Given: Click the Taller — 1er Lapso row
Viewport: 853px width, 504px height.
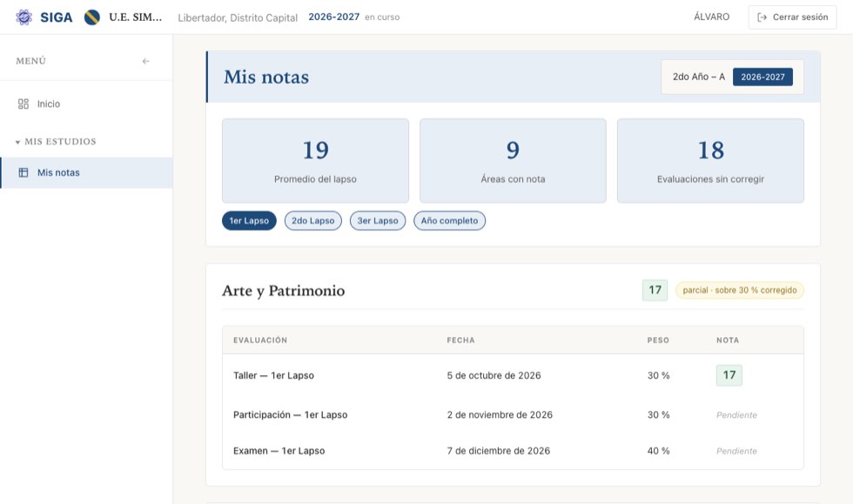Looking at the screenshot, I should tap(513, 375).
